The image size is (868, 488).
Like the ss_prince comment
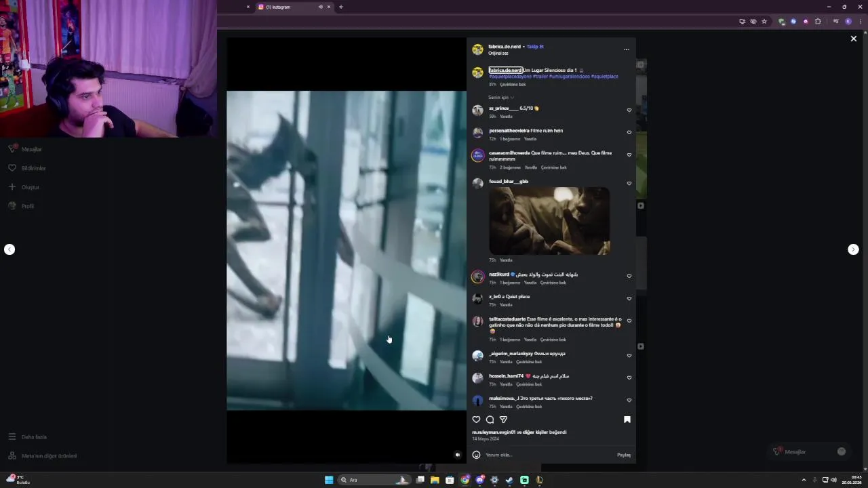pyautogui.click(x=629, y=110)
